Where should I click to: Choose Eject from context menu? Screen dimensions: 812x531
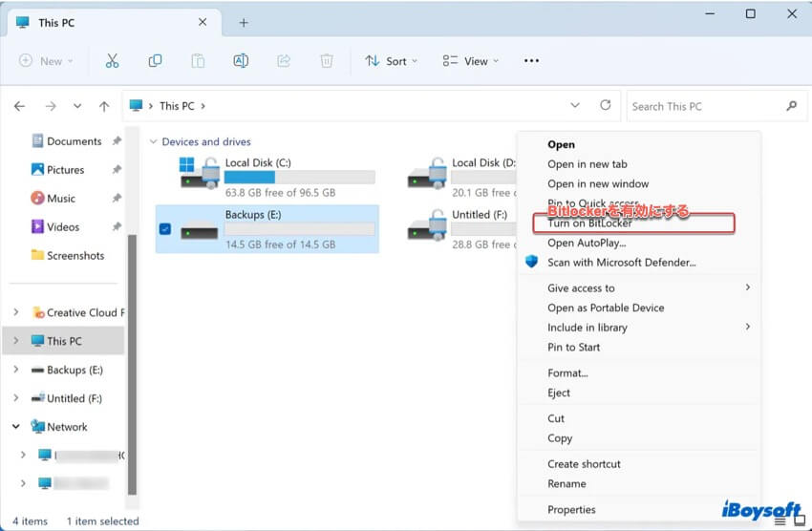(559, 393)
